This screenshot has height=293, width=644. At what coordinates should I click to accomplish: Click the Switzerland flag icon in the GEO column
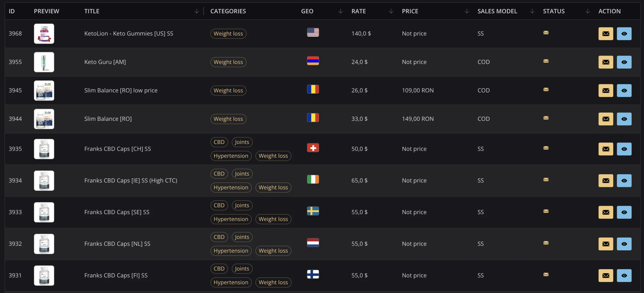(x=313, y=148)
